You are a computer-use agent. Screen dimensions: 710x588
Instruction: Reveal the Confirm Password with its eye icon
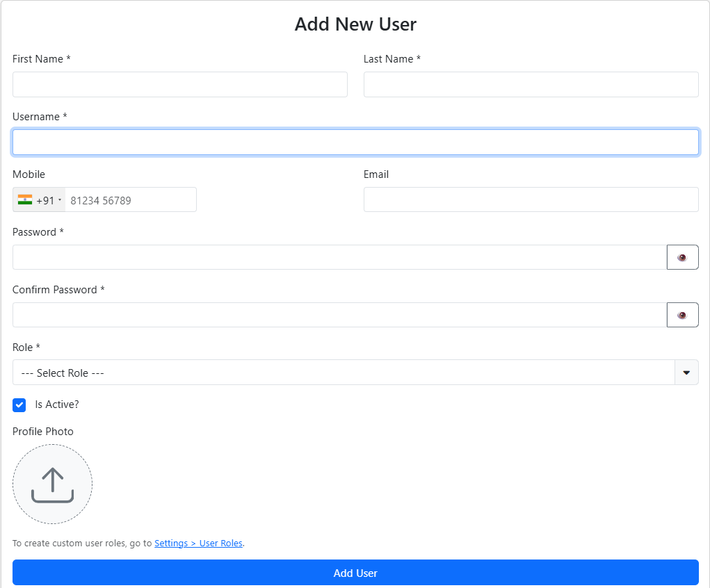click(682, 314)
